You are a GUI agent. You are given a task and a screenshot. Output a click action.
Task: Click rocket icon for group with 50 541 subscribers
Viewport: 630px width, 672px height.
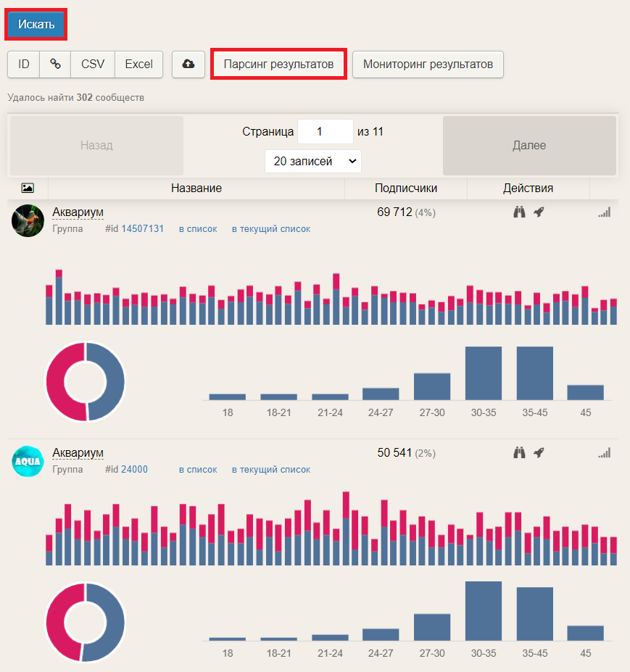point(539,452)
